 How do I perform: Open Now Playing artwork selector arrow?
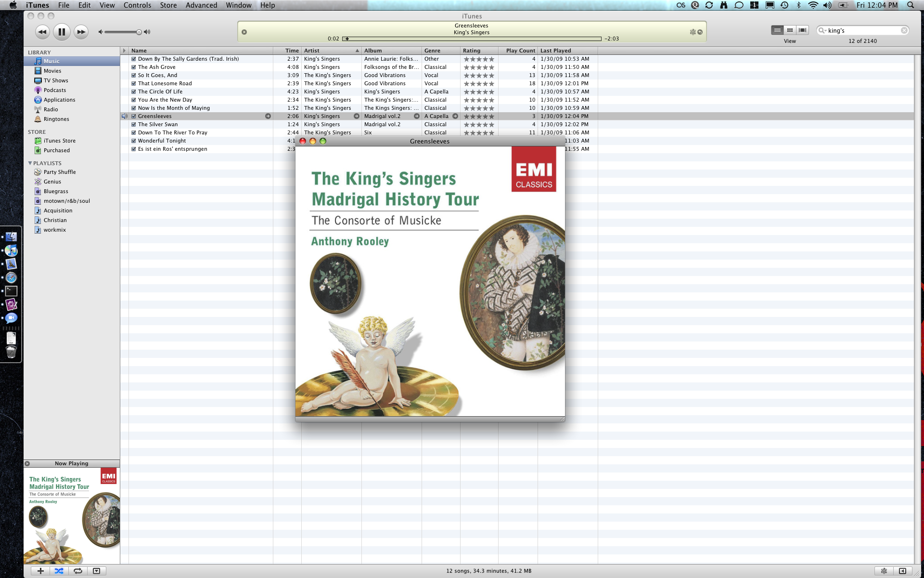point(27,463)
